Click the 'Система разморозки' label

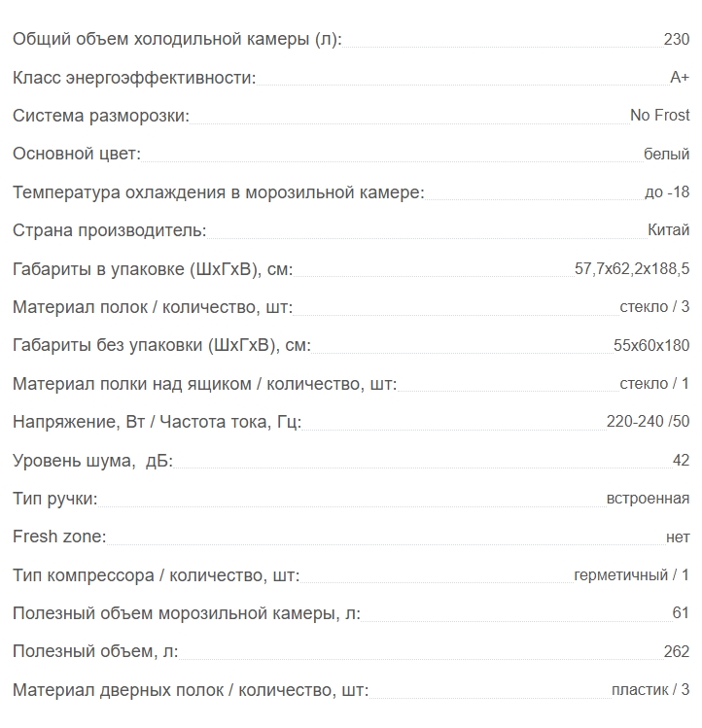click(101, 116)
